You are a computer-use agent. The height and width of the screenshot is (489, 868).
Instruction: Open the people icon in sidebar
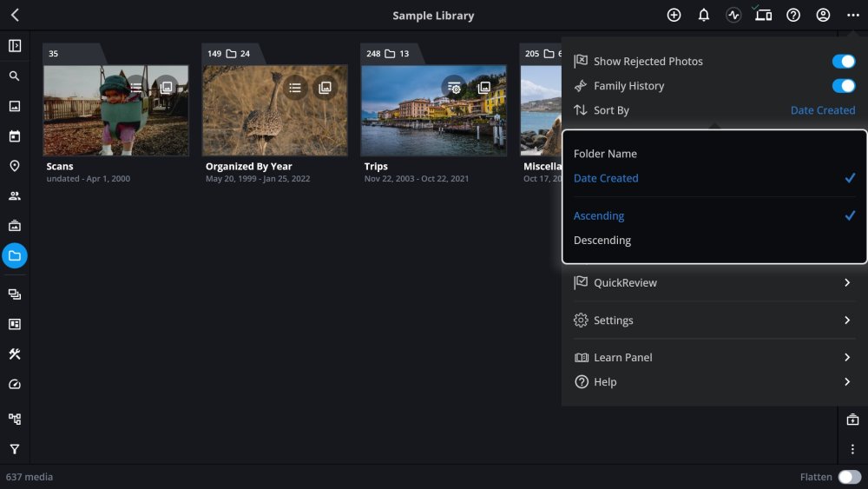[15, 196]
